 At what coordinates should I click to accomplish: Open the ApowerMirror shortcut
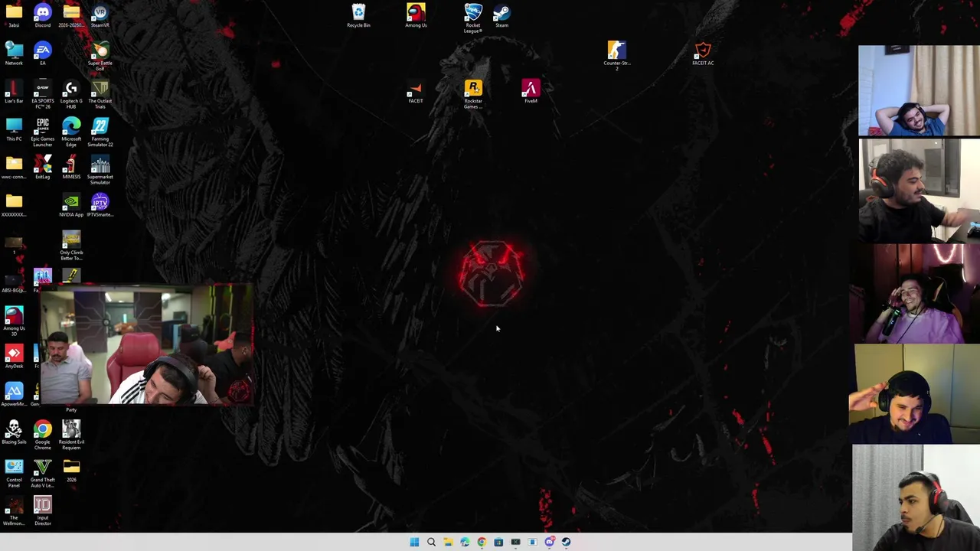click(14, 394)
